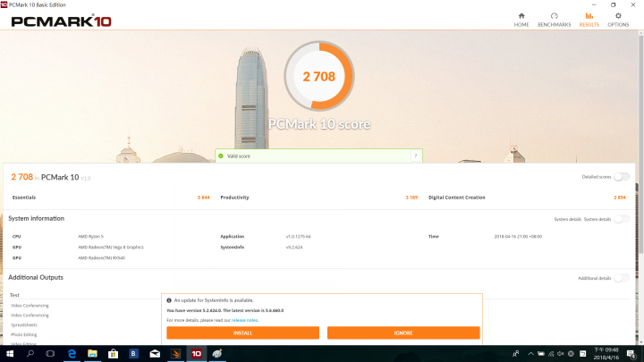Click the valid score help question mark

pyautogui.click(x=416, y=156)
